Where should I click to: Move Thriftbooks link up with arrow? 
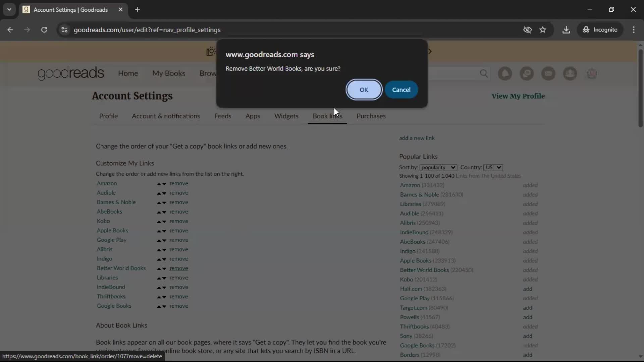pyautogui.click(x=159, y=297)
